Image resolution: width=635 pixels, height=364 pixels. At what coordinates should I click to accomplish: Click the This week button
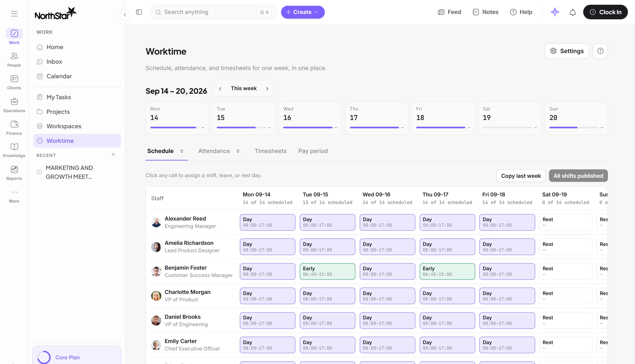(x=243, y=88)
